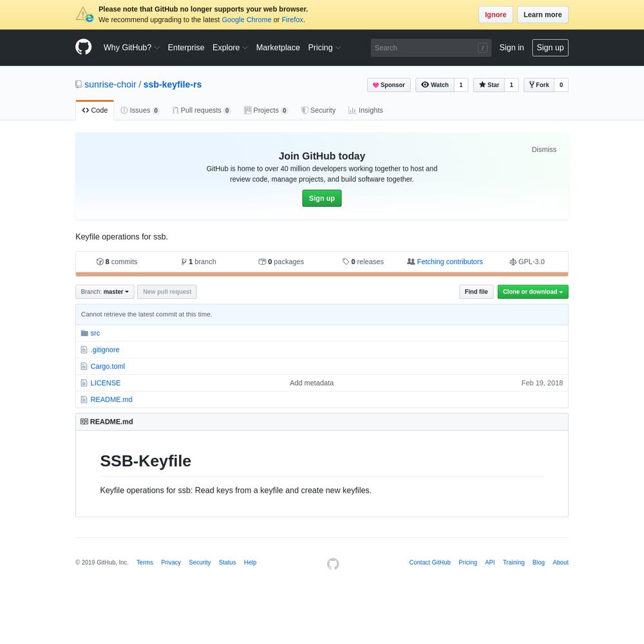
Task: Open Contact GitHub footer link
Action: coord(430,562)
